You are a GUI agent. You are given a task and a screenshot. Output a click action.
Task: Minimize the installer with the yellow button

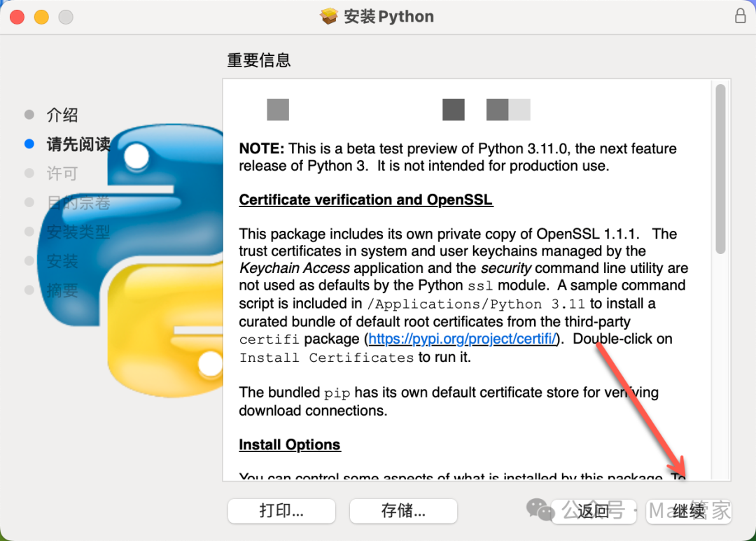41,17
